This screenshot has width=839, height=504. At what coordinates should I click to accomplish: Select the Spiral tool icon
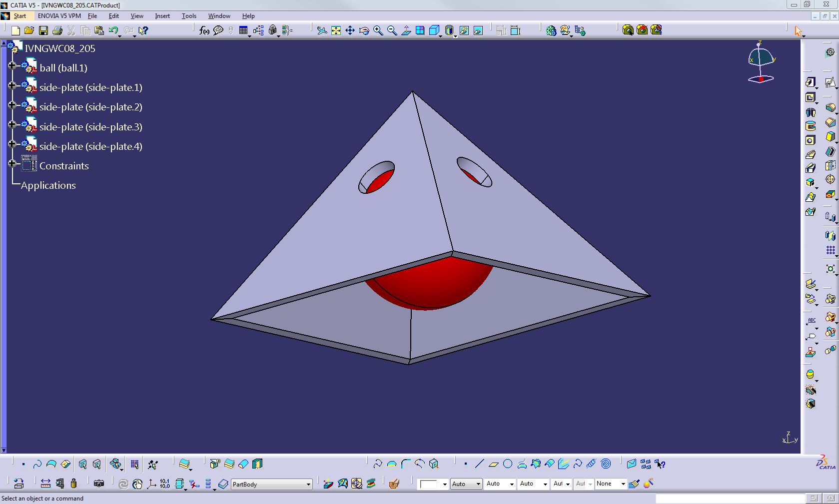pos(606,464)
